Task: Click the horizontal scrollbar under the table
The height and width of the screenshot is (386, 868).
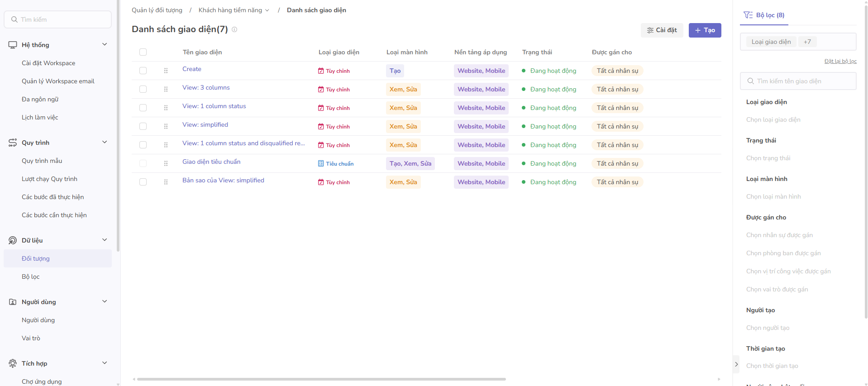Action: coord(321,379)
